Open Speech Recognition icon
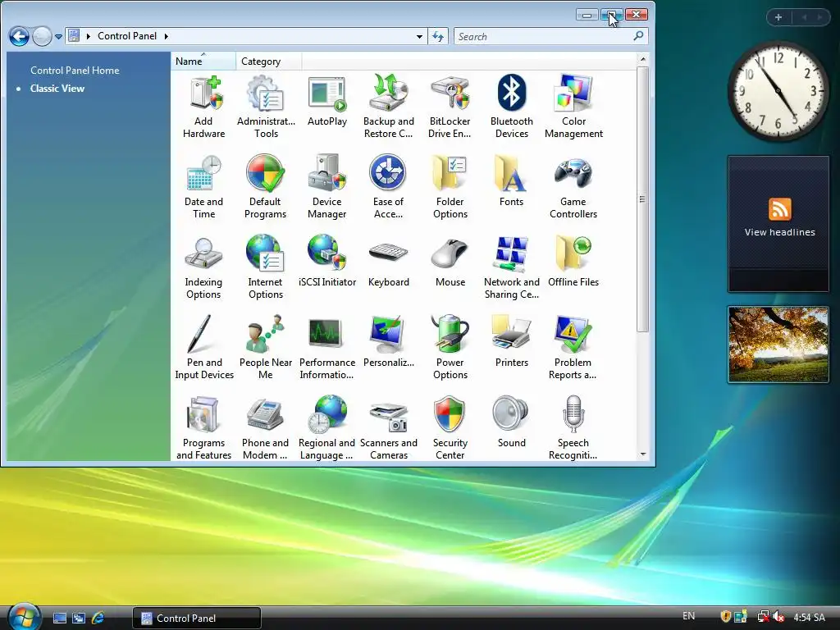The width and height of the screenshot is (840, 630). coord(573,428)
